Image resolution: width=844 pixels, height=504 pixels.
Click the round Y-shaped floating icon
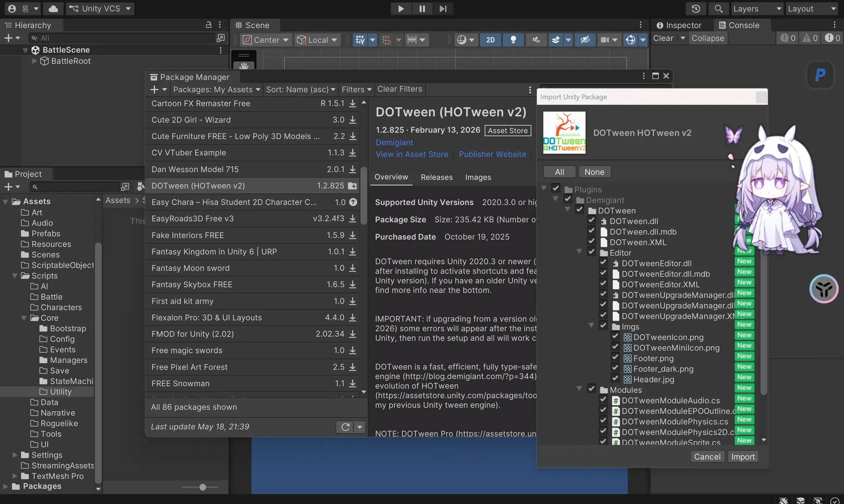tap(824, 289)
